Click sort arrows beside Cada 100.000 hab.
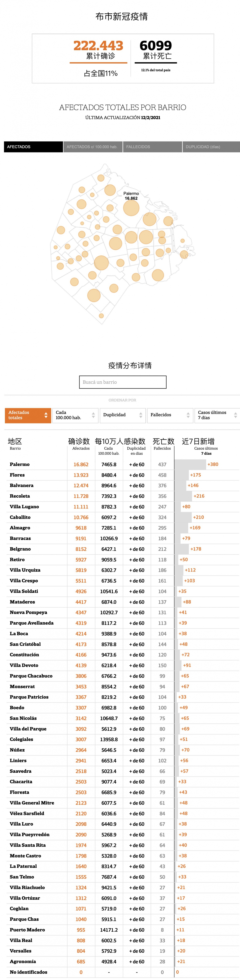Viewport: 240px width, 980px height. pos(93,415)
